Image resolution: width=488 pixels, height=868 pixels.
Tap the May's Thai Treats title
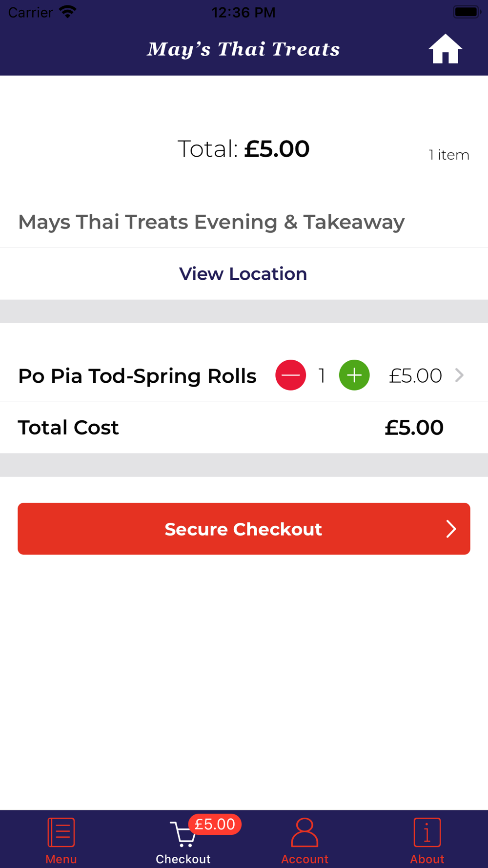244,49
